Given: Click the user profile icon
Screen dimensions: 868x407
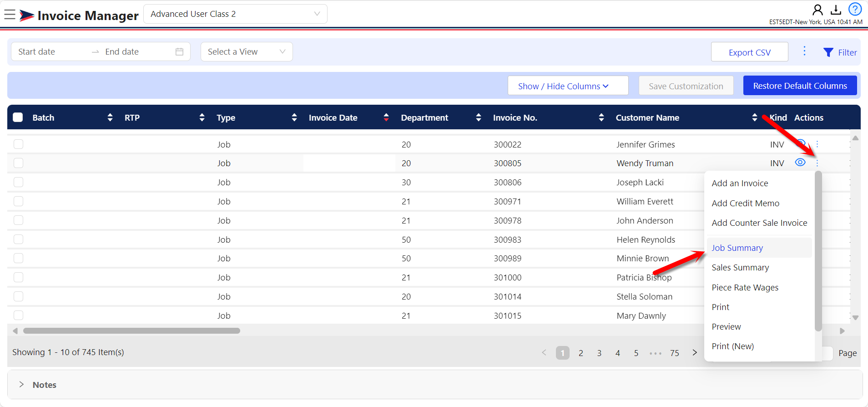Looking at the screenshot, I should [x=818, y=10].
